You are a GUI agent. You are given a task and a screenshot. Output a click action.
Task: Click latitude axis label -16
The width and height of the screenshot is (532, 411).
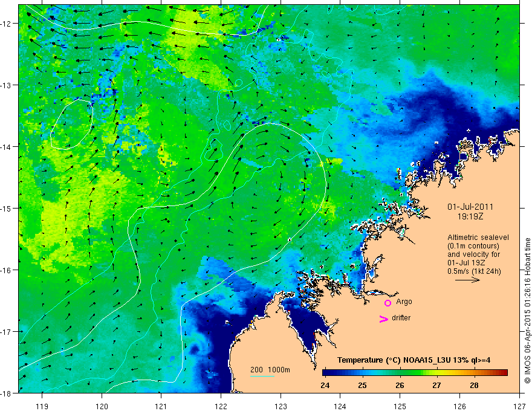[x=6, y=270]
